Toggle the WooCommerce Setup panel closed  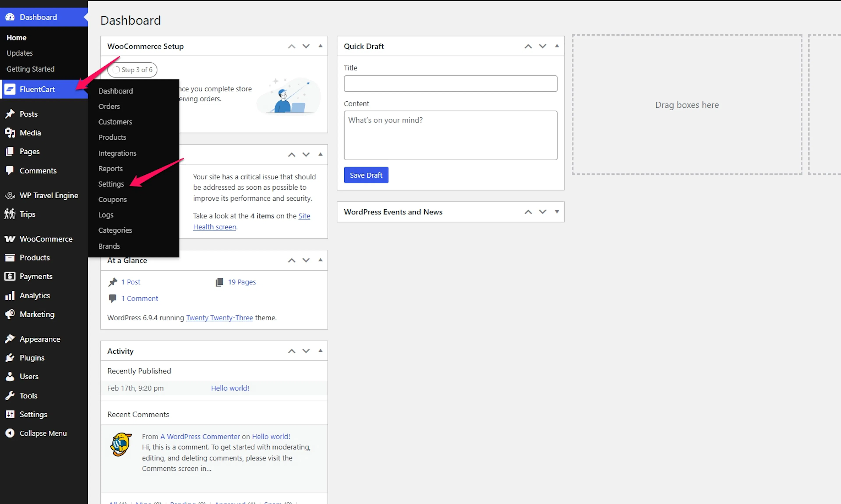pyautogui.click(x=320, y=46)
